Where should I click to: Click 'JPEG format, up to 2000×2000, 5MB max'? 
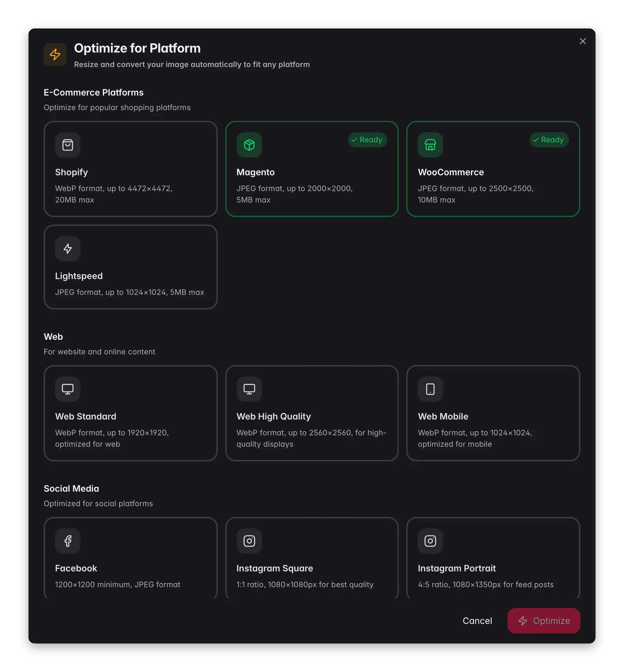295,194
